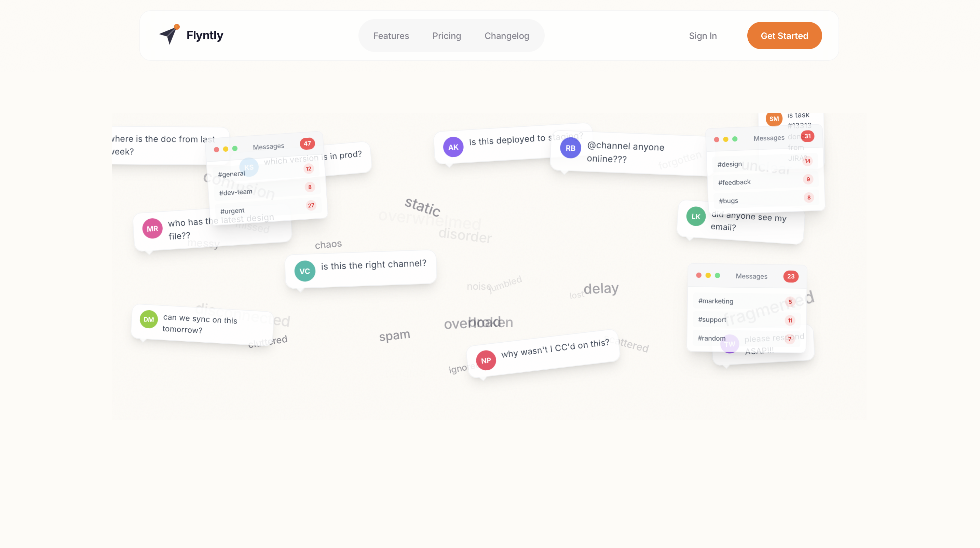Click the VC teal avatar
The width and height of the screenshot is (980, 548).
click(305, 271)
